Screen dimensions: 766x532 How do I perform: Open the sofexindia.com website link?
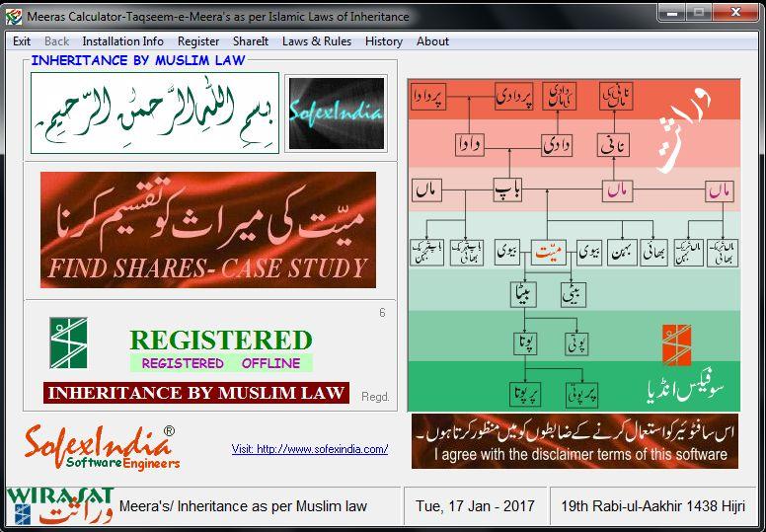click(310, 449)
